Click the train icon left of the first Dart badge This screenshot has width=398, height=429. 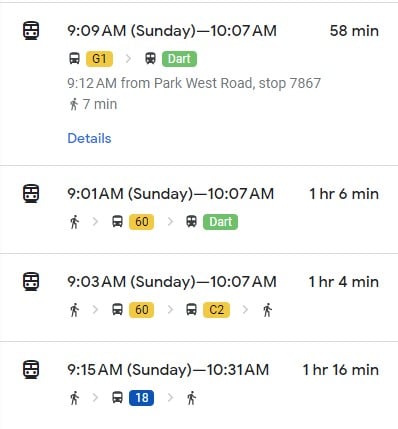click(x=150, y=59)
